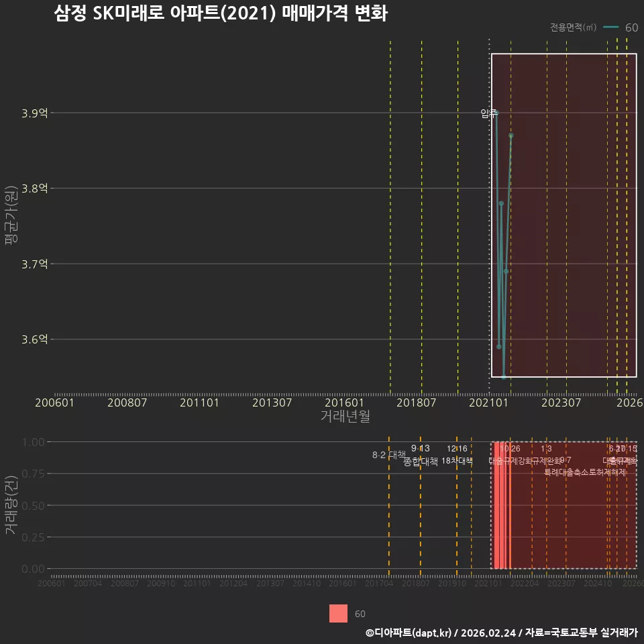Click the 201410 volume chart tick label
The height and width of the screenshot is (644, 644).
[x=307, y=583]
